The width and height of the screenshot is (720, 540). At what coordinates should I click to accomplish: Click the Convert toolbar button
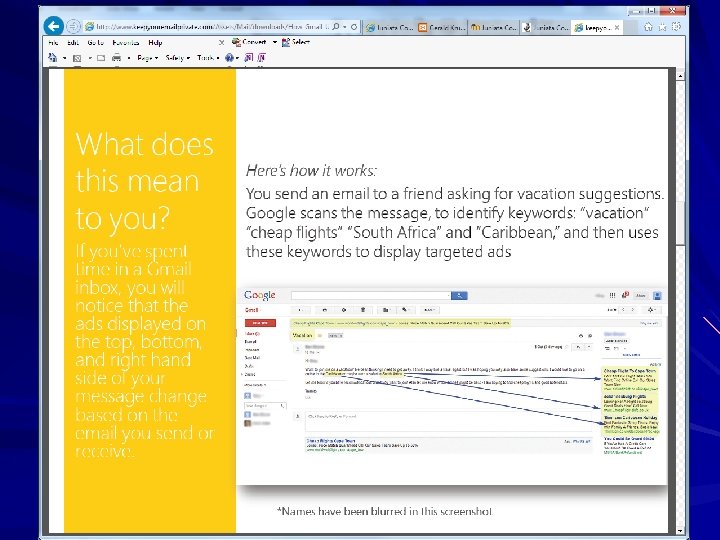(x=249, y=42)
